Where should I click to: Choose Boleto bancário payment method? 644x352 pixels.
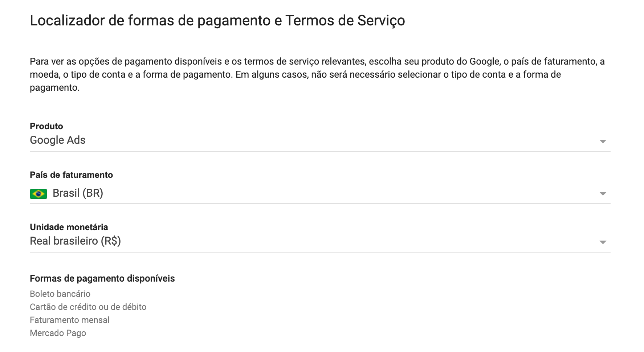[60, 294]
